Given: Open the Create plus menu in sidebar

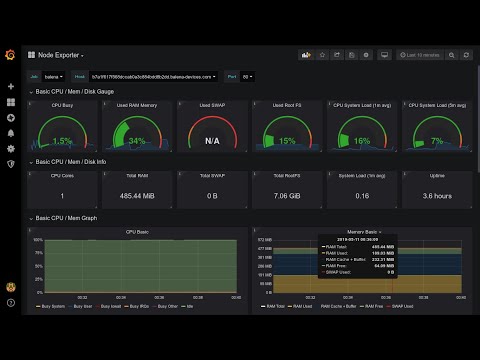Looking at the screenshot, I should (11, 86).
